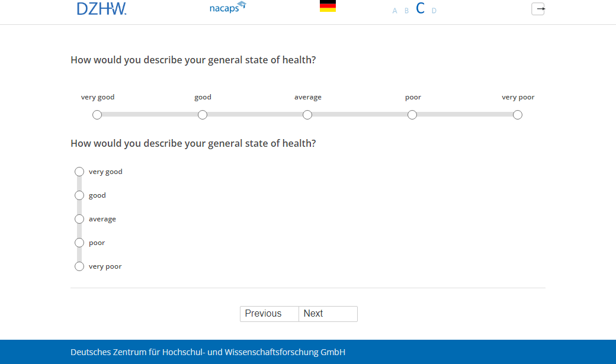
Task: Select 'very poor' in the vertical list
Action: pyautogui.click(x=79, y=266)
